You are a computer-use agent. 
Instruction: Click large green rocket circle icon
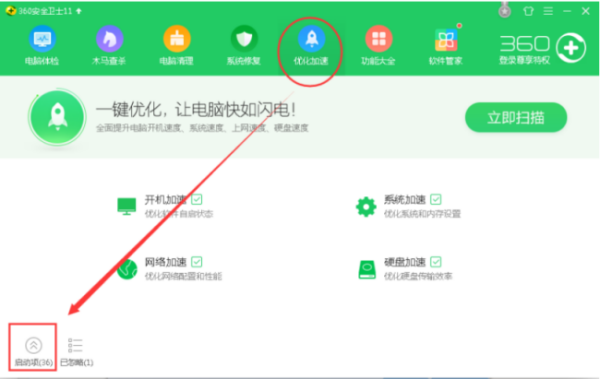click(57, 117)
